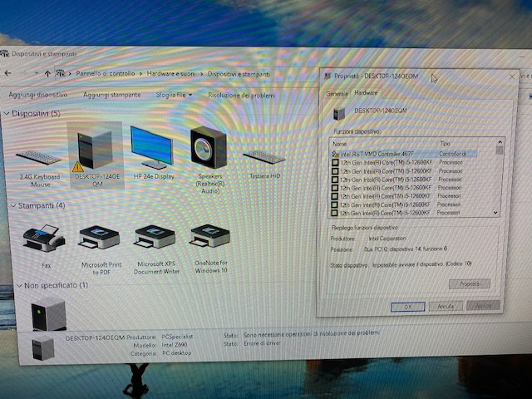Image resolution: width=532 pixels, height=399 pixels.
Task: Select the HP 24e Display device
Action: [x=153, y=153]
